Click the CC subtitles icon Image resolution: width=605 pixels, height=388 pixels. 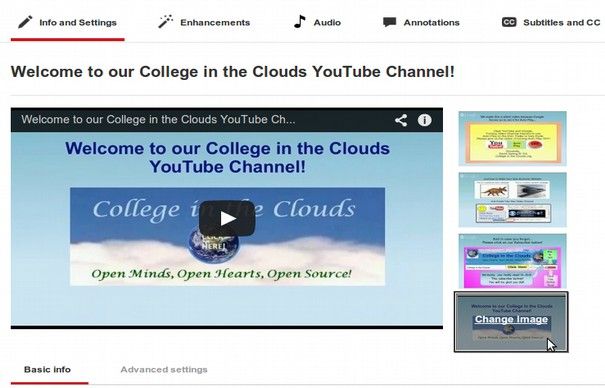[x=509, y=22]
